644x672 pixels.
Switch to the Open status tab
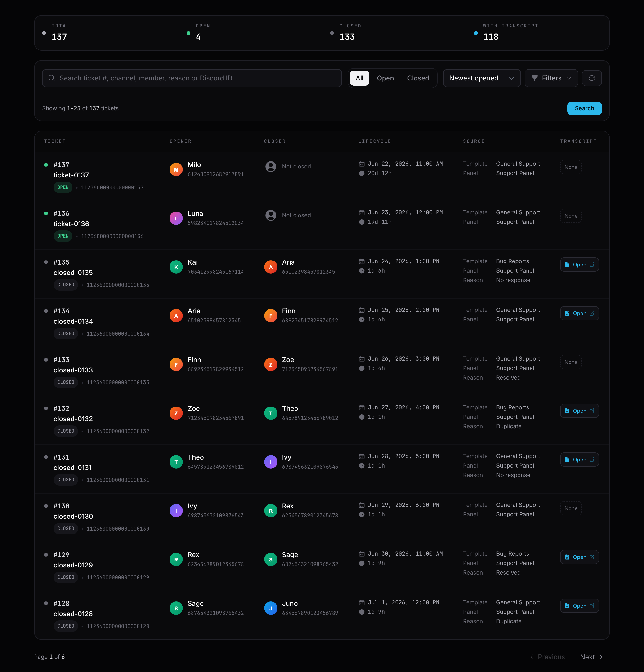[x=385, y=78]
